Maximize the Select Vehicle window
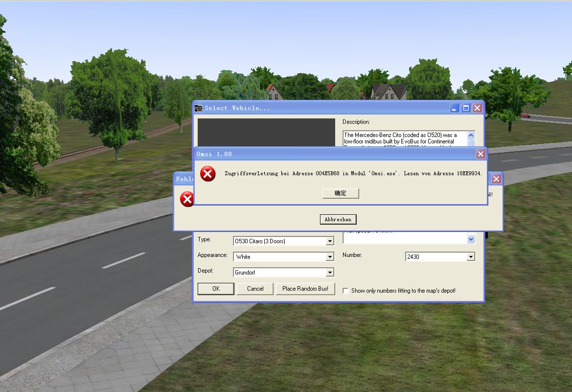This screenshot has height=392, width=572. pos(466,108)
